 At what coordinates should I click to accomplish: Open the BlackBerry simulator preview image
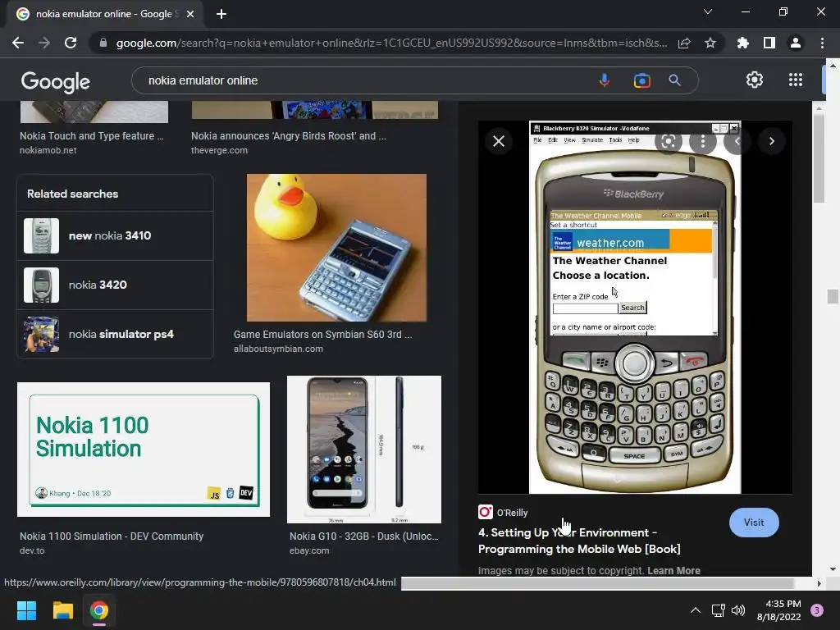click(635, 307)
